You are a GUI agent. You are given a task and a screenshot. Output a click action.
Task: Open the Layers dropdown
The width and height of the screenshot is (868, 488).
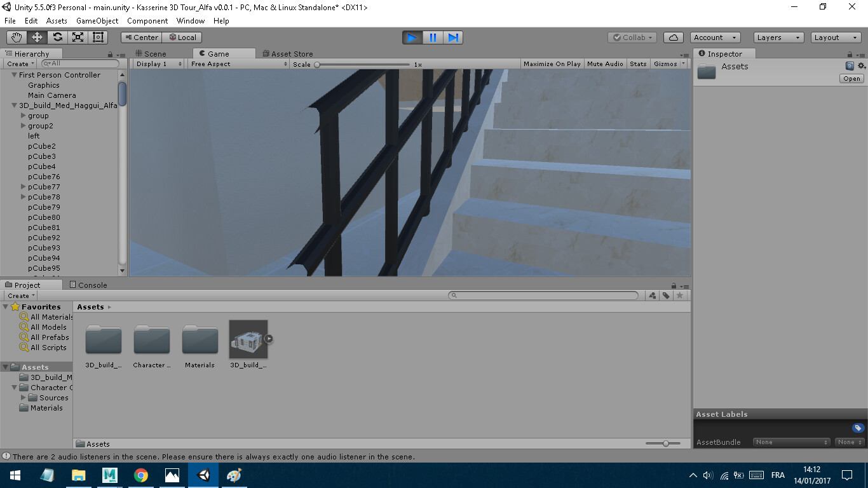pyautogui.click(x=778, y=37)
